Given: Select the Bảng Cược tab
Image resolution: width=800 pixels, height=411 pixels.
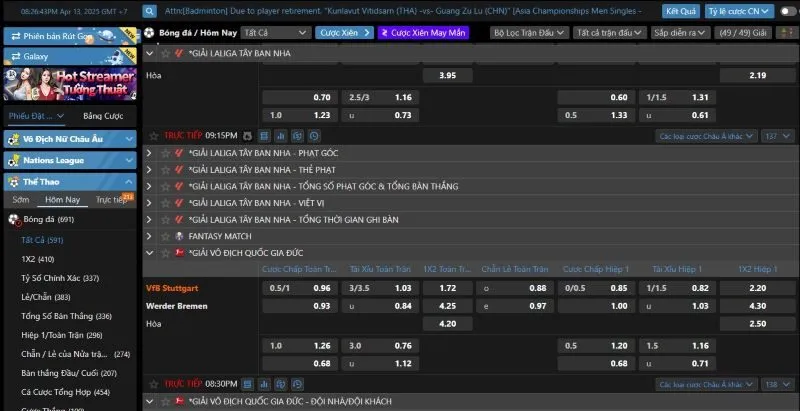Looking at the screenshot, I should (x=103, y=116).
